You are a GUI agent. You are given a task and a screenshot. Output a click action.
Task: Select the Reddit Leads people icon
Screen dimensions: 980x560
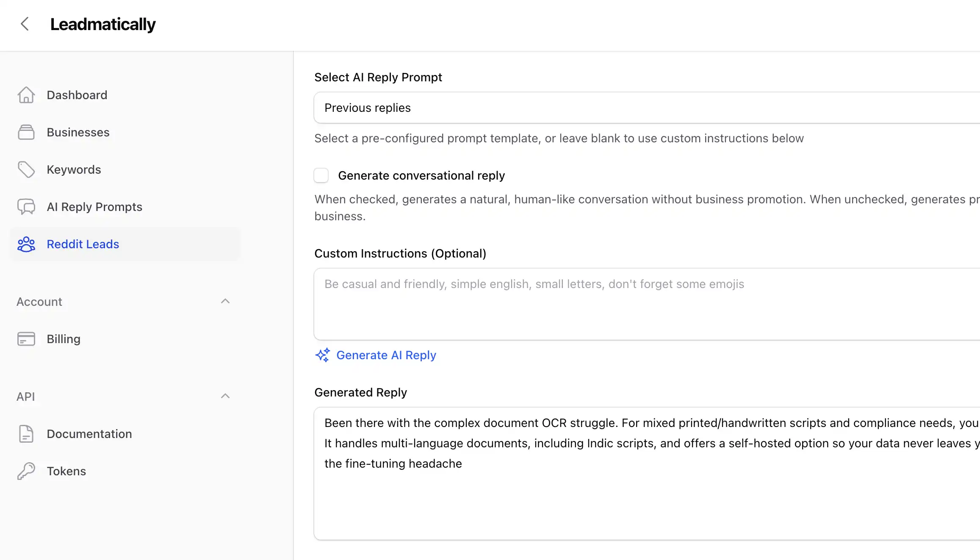click(x=26, y=244)
